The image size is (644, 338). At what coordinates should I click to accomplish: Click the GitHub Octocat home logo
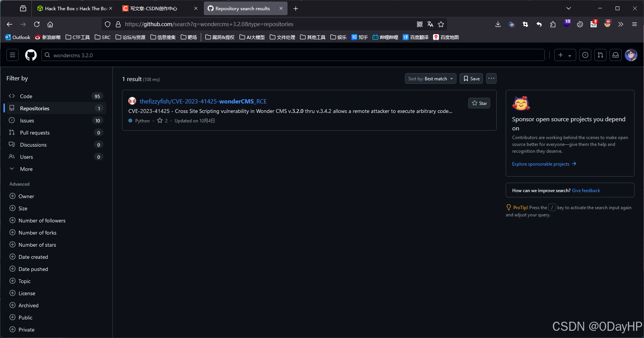point(31,55)
